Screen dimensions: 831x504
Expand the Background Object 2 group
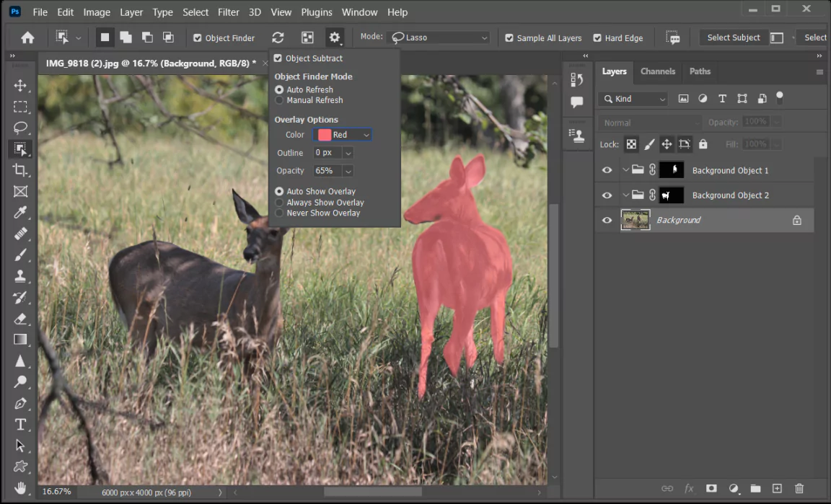625,195
